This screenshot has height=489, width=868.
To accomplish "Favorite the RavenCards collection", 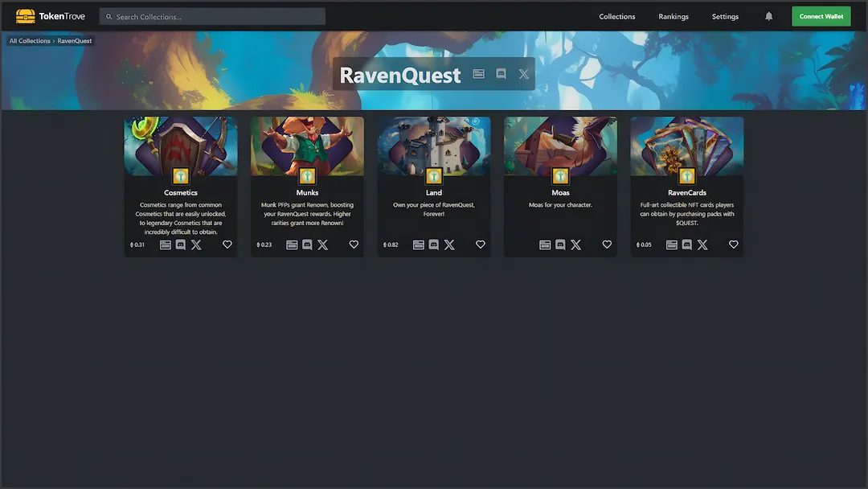I will [733, 244].
